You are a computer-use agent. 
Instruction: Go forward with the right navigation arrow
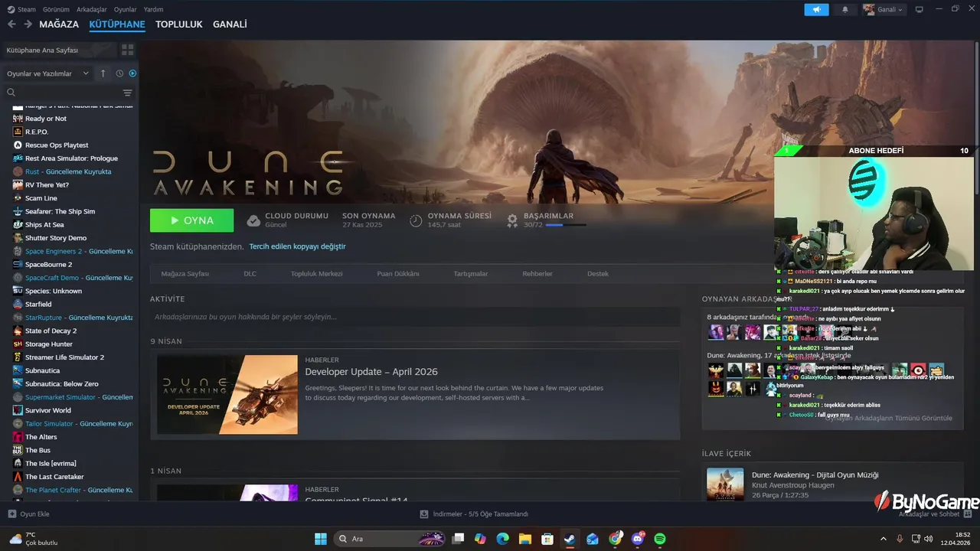click(x=28, y=24)
